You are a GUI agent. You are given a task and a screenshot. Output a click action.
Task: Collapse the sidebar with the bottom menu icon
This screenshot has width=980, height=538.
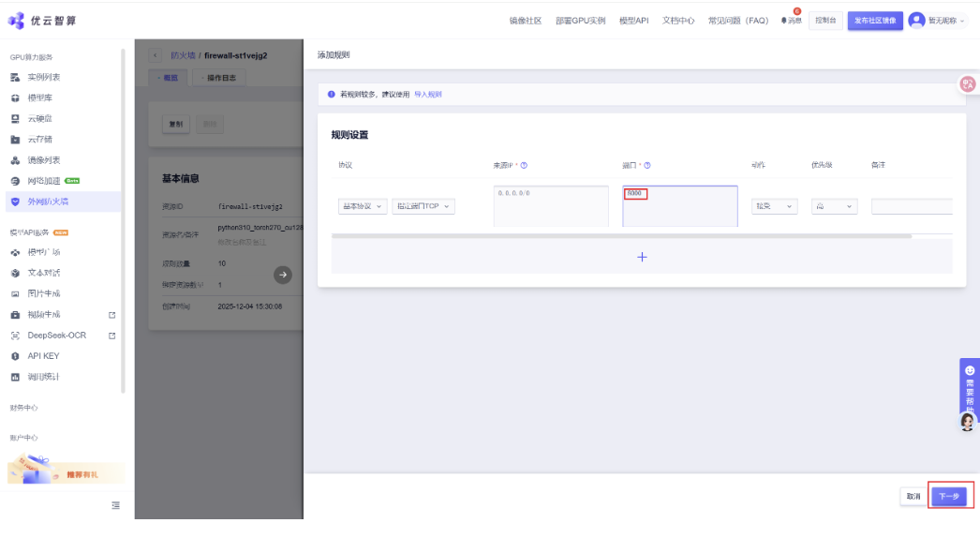[x=115, y=505]
